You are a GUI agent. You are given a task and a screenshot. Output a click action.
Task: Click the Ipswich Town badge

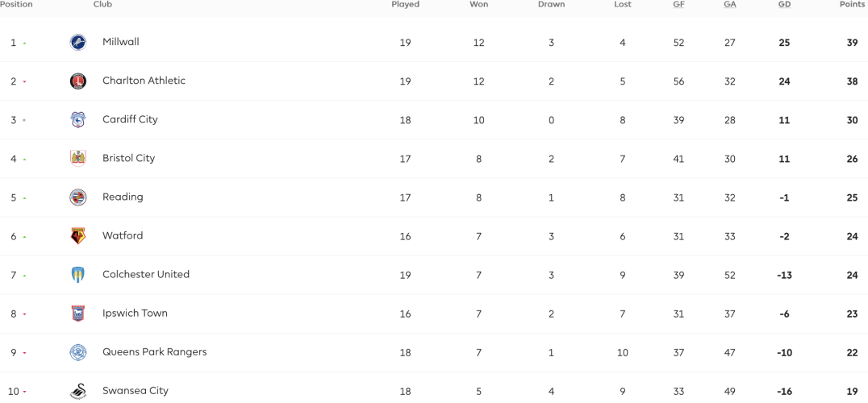tap(78, 314)
